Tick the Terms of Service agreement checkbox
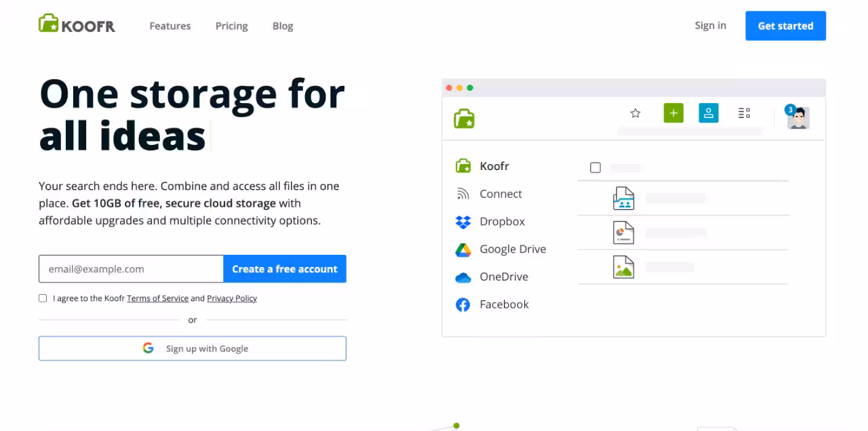The image size is (868, 431). (43, 298)
